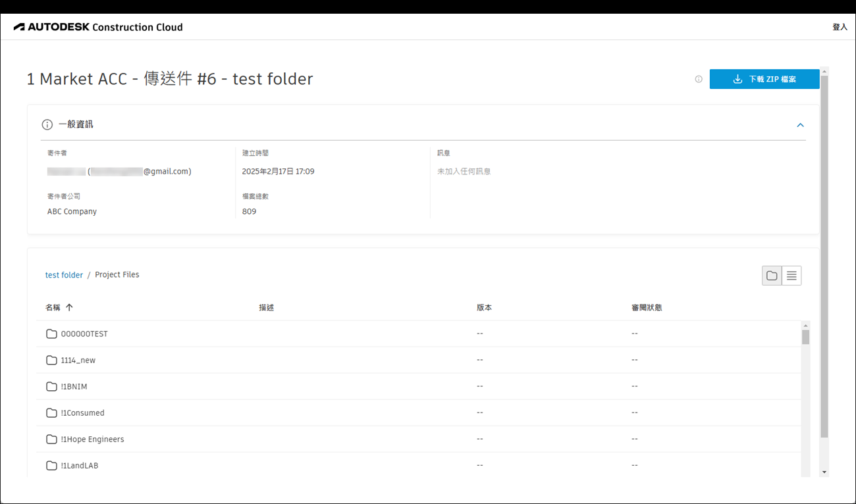The image size is (856, 504).
Task: Click the 一般資訊 info circle icon
Action: (47, 124)
